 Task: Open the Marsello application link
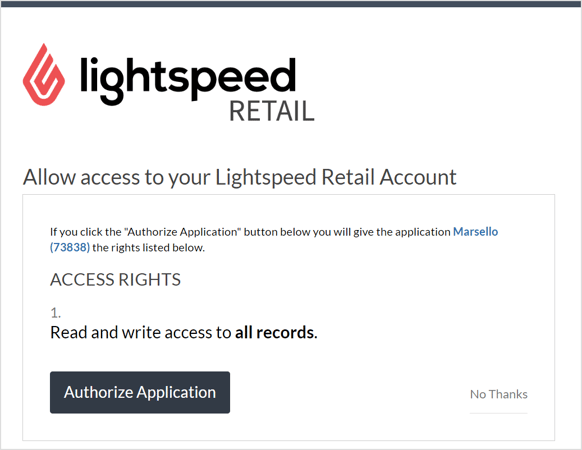pos(475,232)
